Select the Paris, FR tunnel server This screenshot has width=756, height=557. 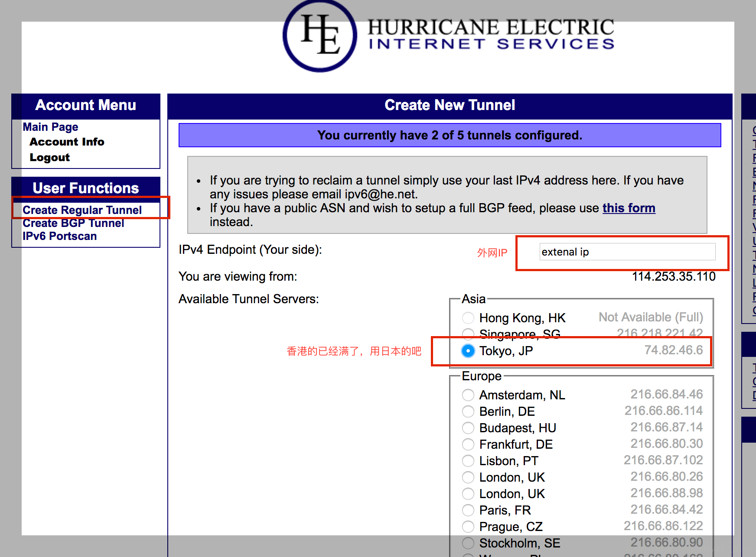tap(468, 510)
